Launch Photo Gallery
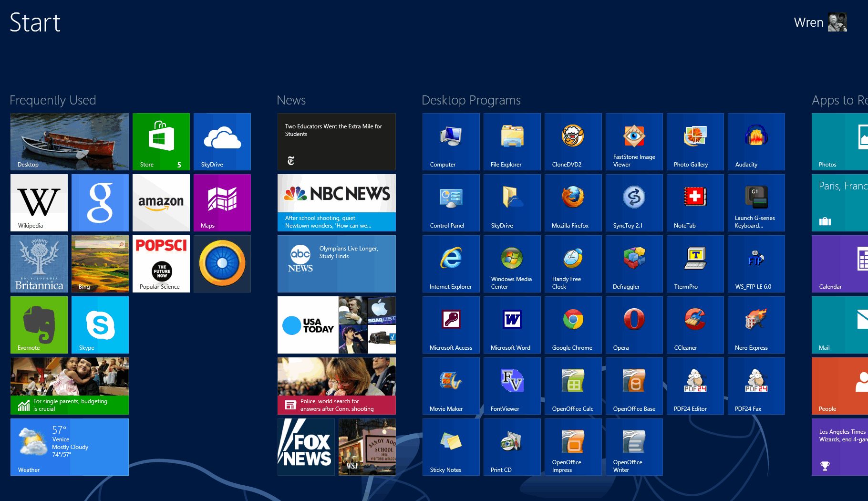 click(695, 142)
